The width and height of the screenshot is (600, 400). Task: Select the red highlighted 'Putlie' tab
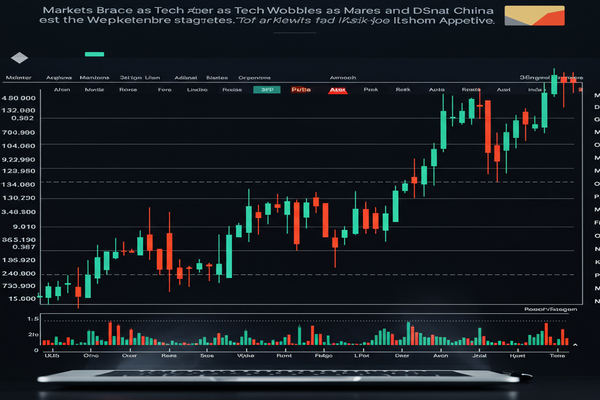(x=301, y=90)
